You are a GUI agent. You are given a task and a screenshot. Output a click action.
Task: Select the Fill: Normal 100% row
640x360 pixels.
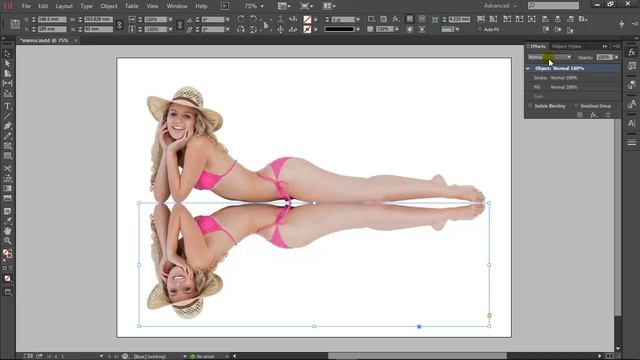tap(572, 87)
